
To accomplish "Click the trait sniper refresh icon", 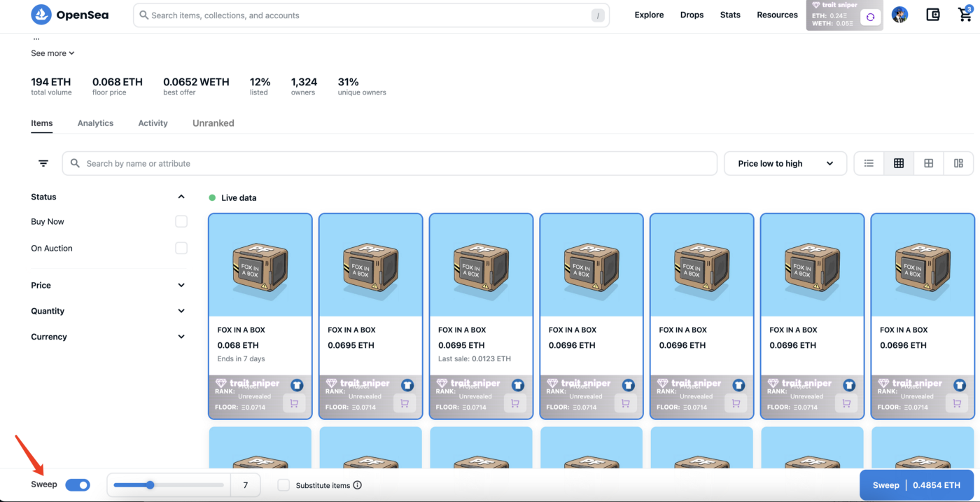I will coord(870,18).
